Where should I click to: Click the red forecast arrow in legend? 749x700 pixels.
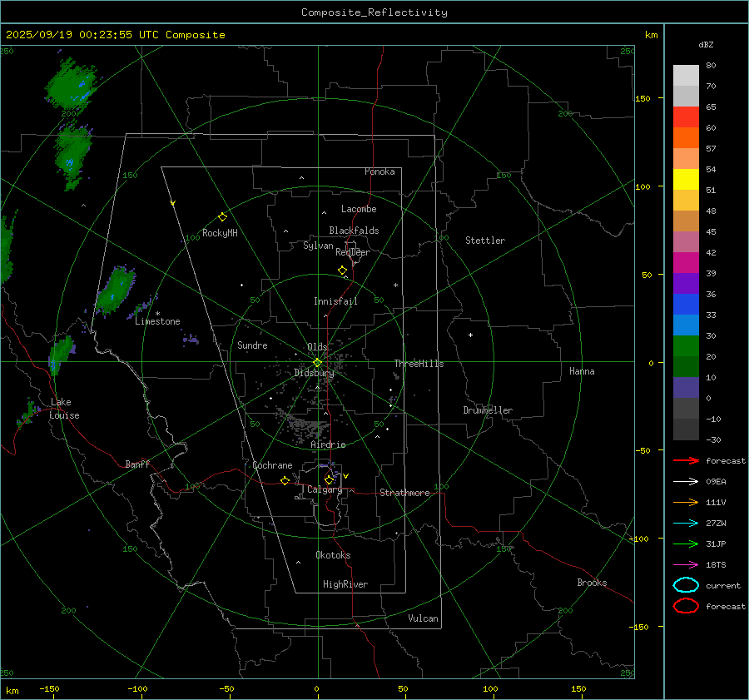click(685, 461)
